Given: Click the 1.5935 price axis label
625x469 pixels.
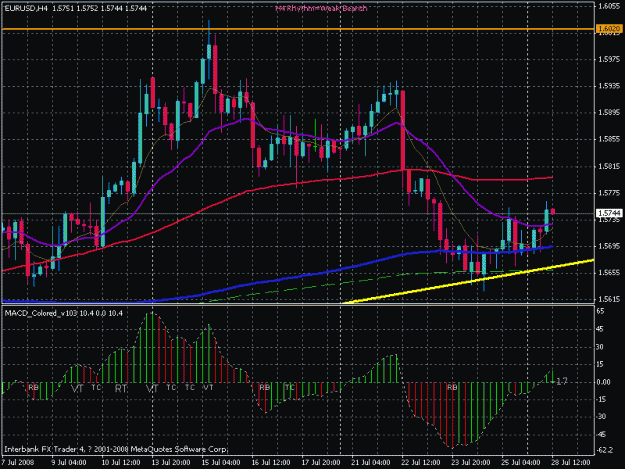Looking at the screenshot, I should coord(609,86).
